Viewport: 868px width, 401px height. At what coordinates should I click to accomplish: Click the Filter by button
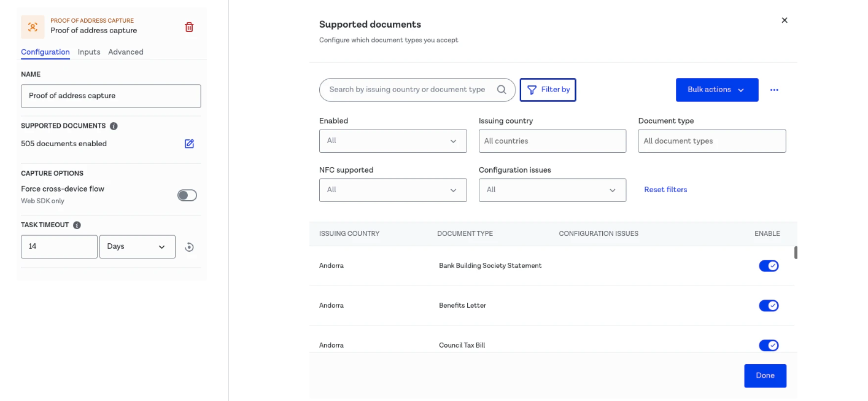[x=548, y=90]
